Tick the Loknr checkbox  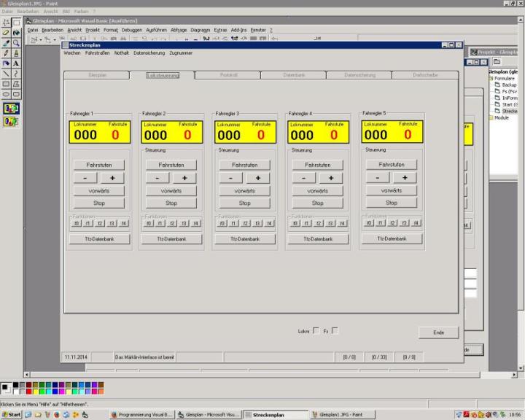pos(315,331)
